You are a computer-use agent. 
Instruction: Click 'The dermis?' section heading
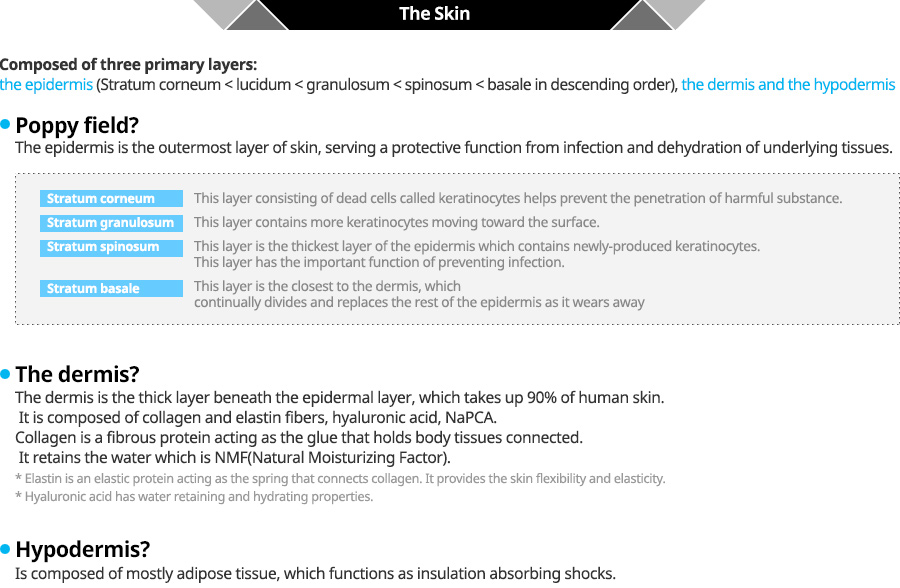click(x=77, y=374)
